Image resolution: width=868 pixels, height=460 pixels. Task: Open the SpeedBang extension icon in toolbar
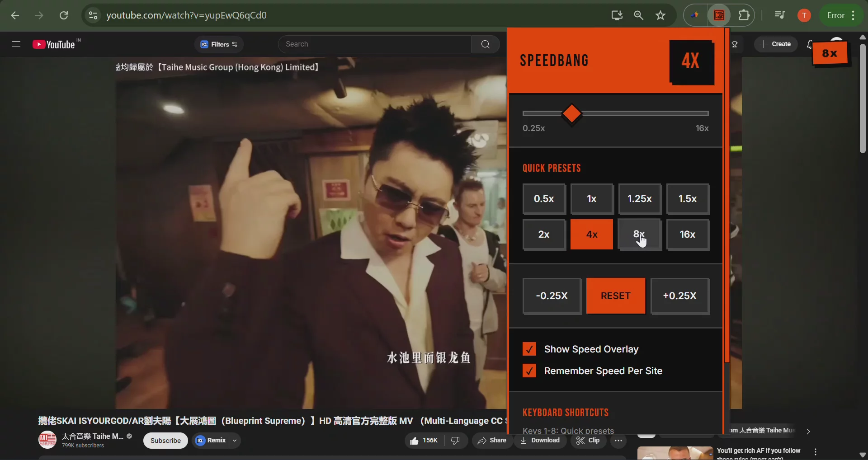pyautogui.click(x=719, y=15)
